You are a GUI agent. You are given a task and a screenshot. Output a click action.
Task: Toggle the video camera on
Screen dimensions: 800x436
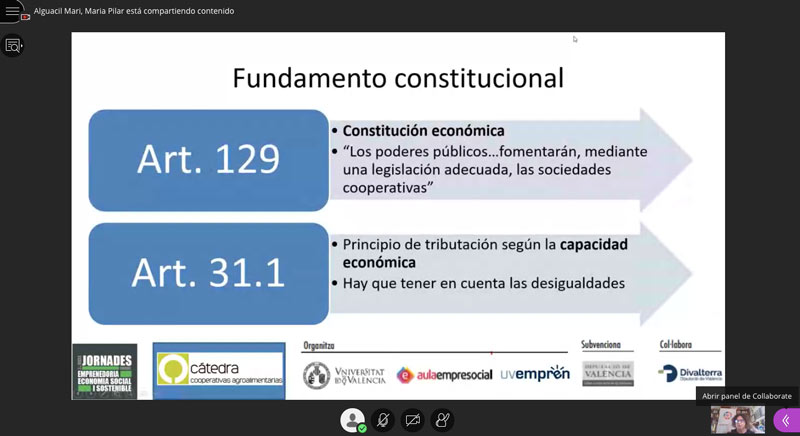point(412,420)
